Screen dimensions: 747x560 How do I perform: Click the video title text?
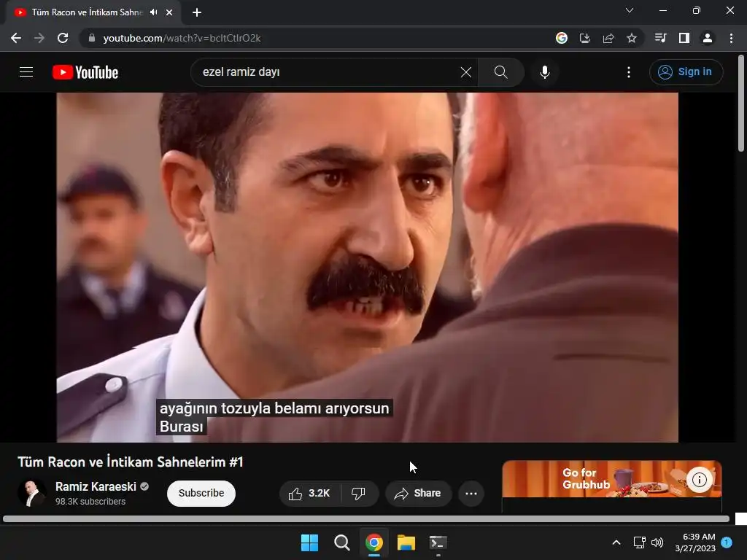pyautogui.click(x=131, y=462)
